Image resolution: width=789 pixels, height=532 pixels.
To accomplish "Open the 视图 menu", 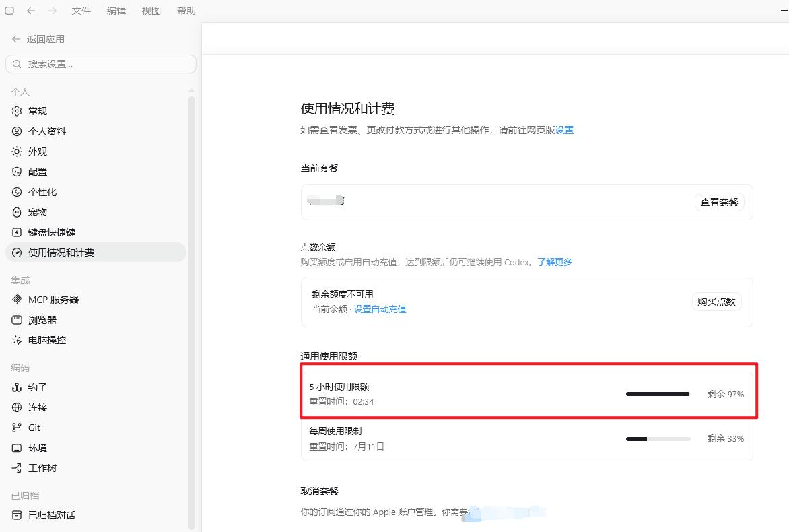I will (x=151, y=11).
